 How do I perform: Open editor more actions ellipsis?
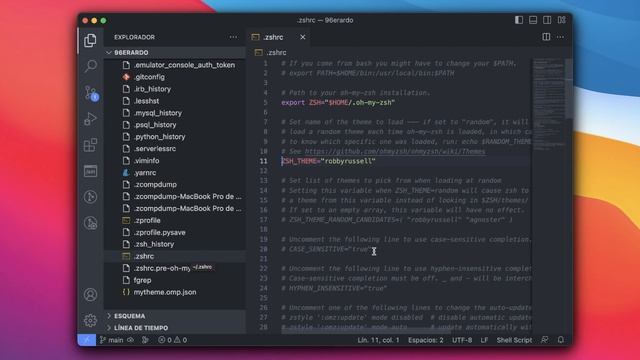[x=560, y=37]
